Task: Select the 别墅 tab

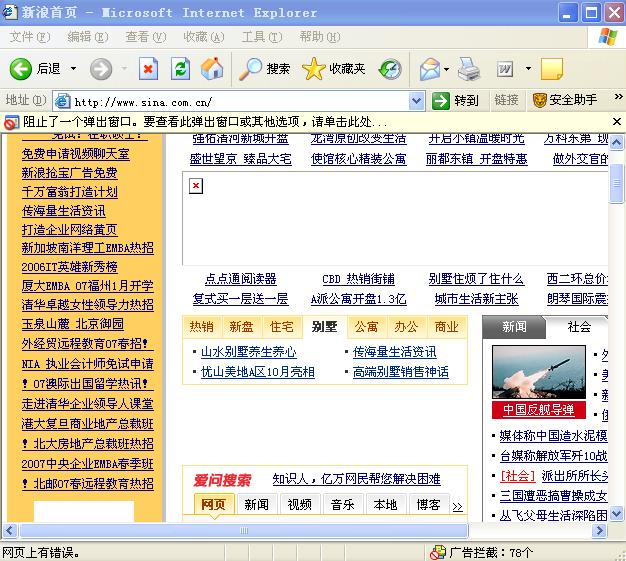Action: [x=325, y=327]
